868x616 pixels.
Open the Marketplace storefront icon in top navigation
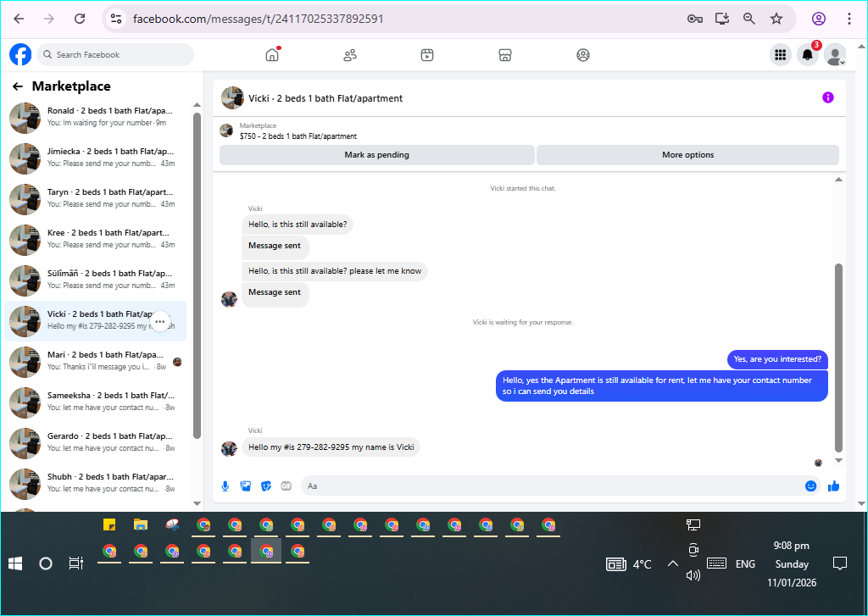pos(505,55)
